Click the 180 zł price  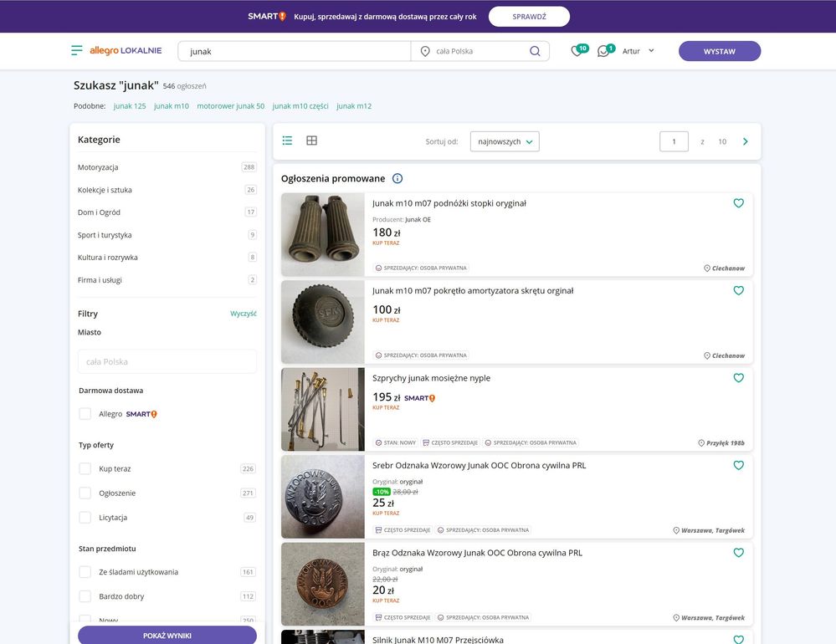387,233
